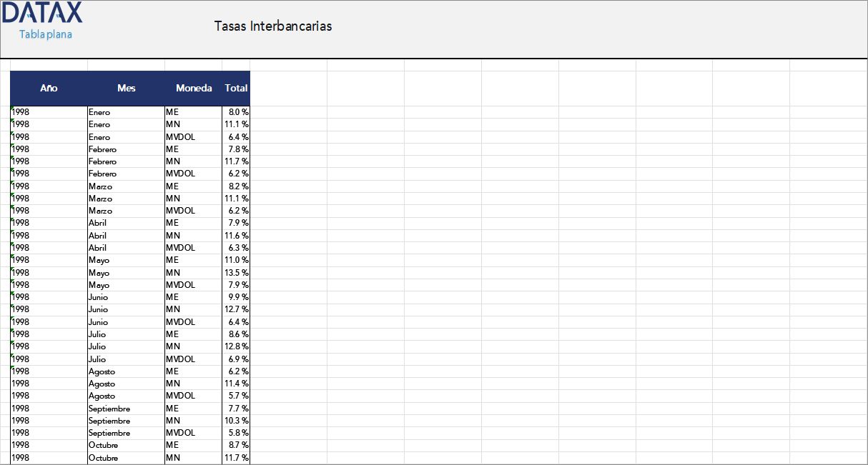Select the Mes column header
Screen dimensions: 868x465
(x=127, y=89)
